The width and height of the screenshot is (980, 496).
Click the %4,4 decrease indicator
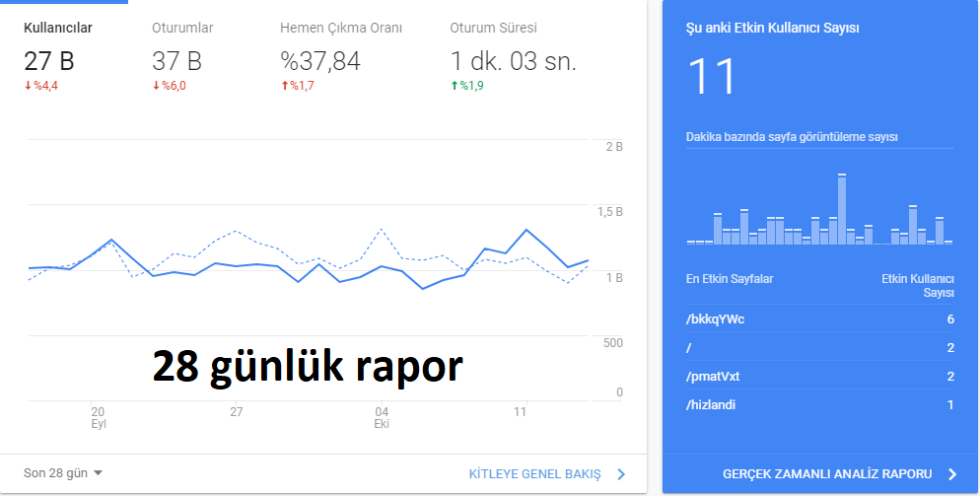coord(41,87)
